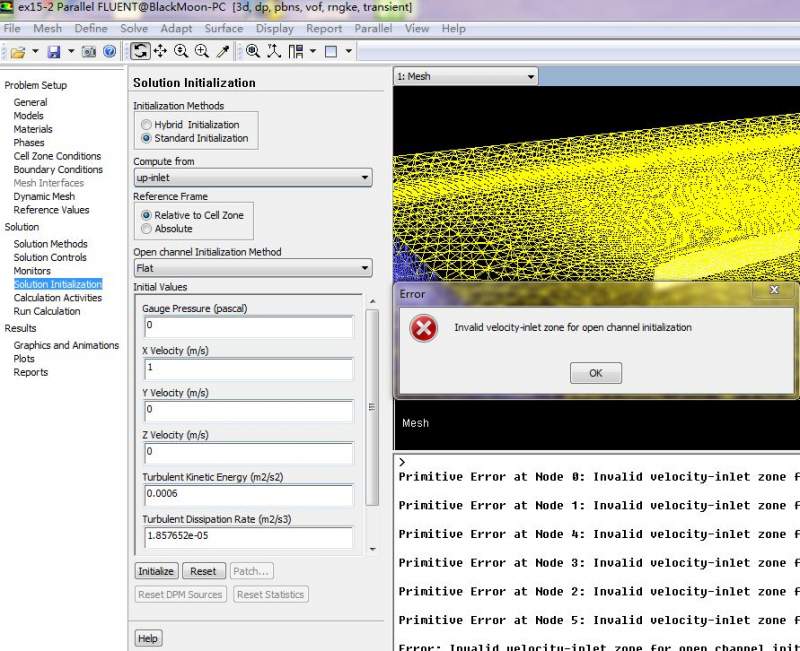The image size is (800, 651).
Task: Click the open file folder icon
Action: tap(18, 52)
